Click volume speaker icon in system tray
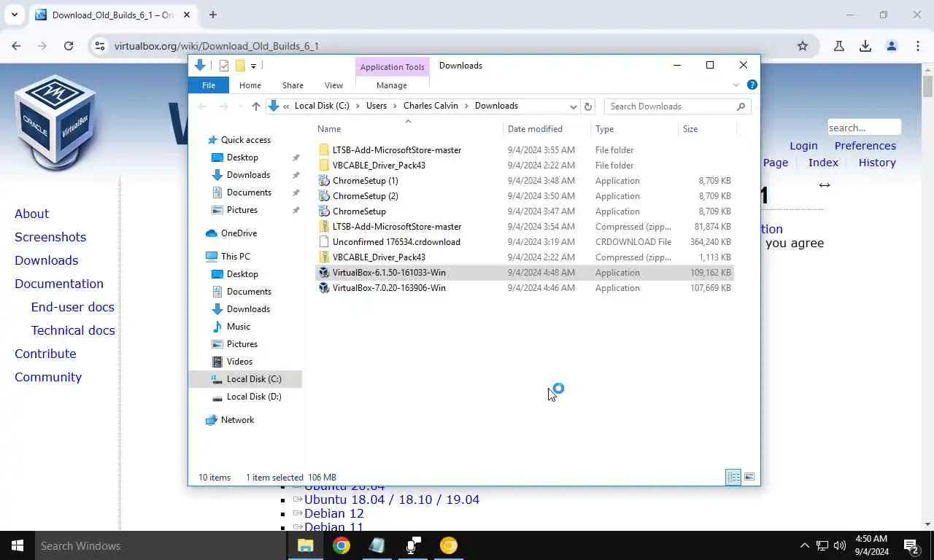This screenshot has width=934, height=560. (840, 545)
